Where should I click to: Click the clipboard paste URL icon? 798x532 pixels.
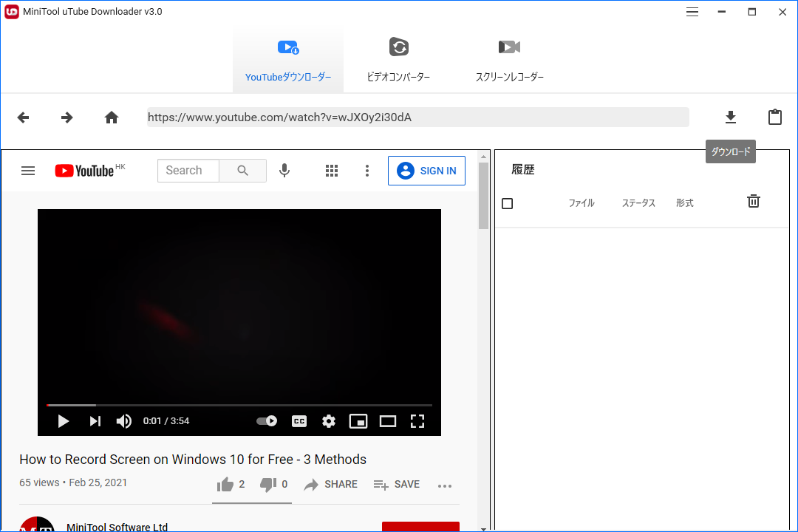tap(774, 117)
